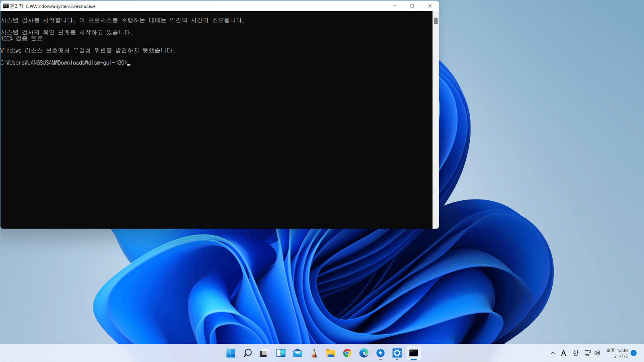Select the cmd window taskbar icon
The width and height of the screenshot is (644, 362).
tap(414, 353)
